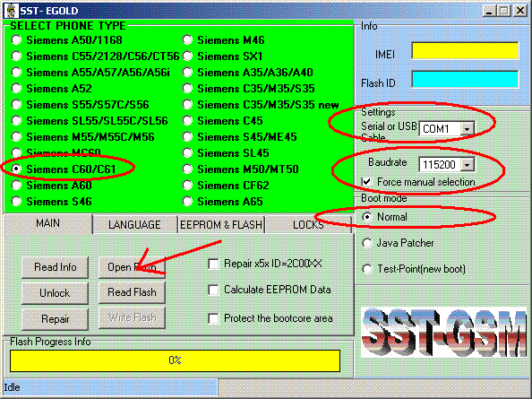Enable Repair x5x ID=2C00XX checkbox
The width and height of the screenshot is (532, 399).
coord(213,264)
